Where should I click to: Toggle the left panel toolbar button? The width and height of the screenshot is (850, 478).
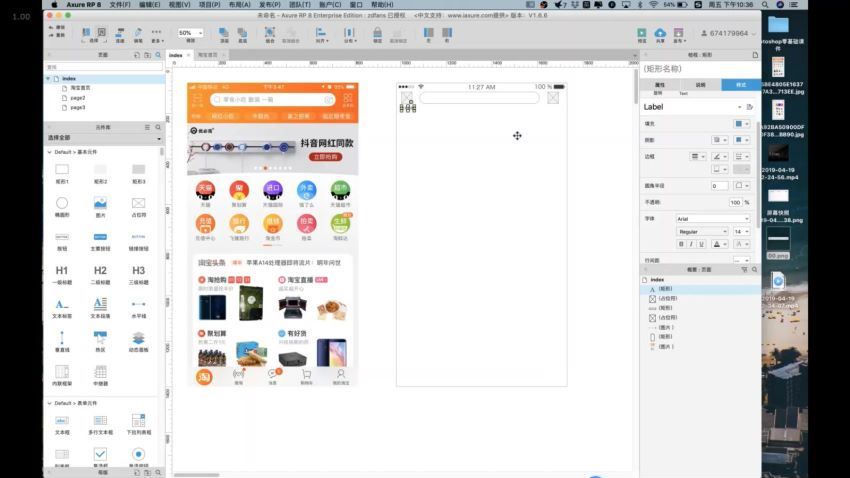(x=428, y=35)
